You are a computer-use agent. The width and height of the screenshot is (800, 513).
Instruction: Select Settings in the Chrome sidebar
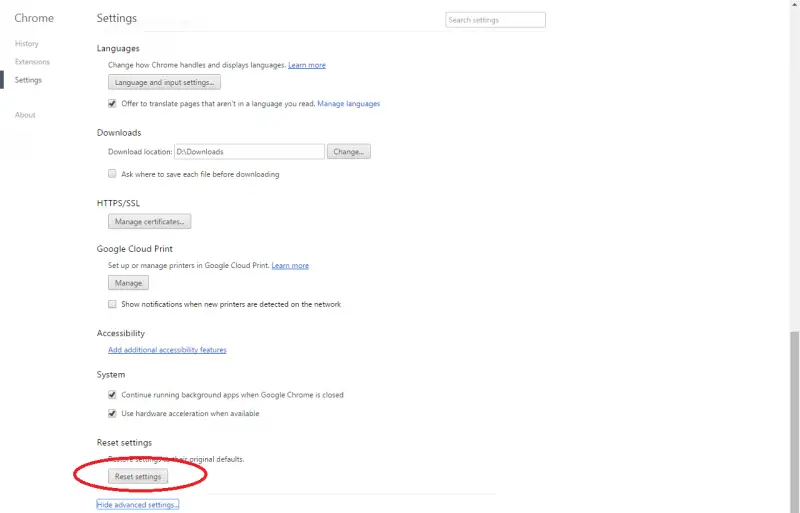pos(28,80)
